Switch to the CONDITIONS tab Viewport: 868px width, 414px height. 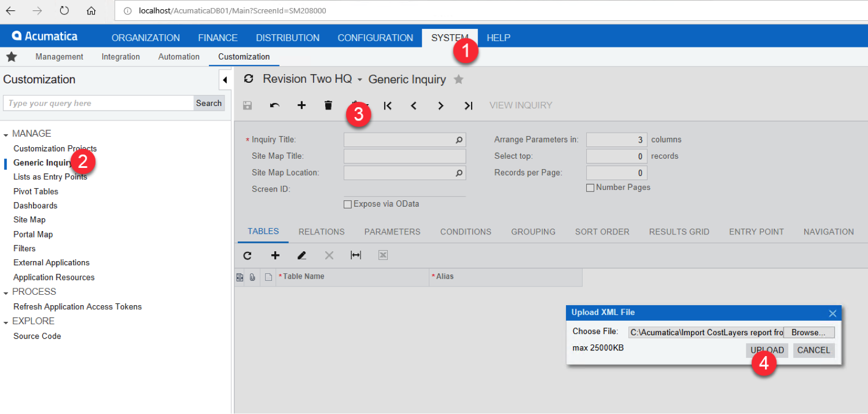click(x=465, y=232)
